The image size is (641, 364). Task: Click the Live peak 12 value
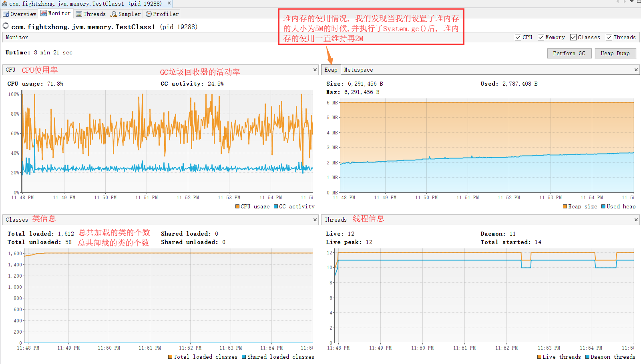pyautogui.click(x=369, y=242)
